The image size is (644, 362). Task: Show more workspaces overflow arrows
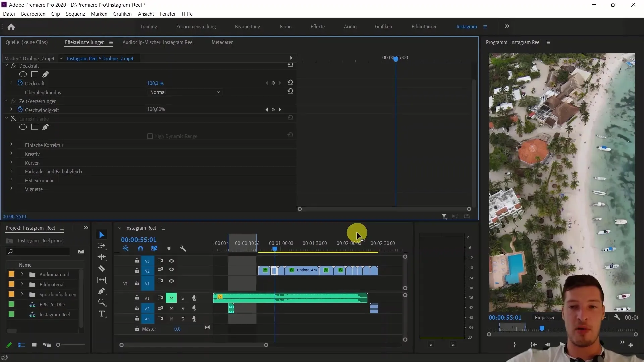[507, 26]
